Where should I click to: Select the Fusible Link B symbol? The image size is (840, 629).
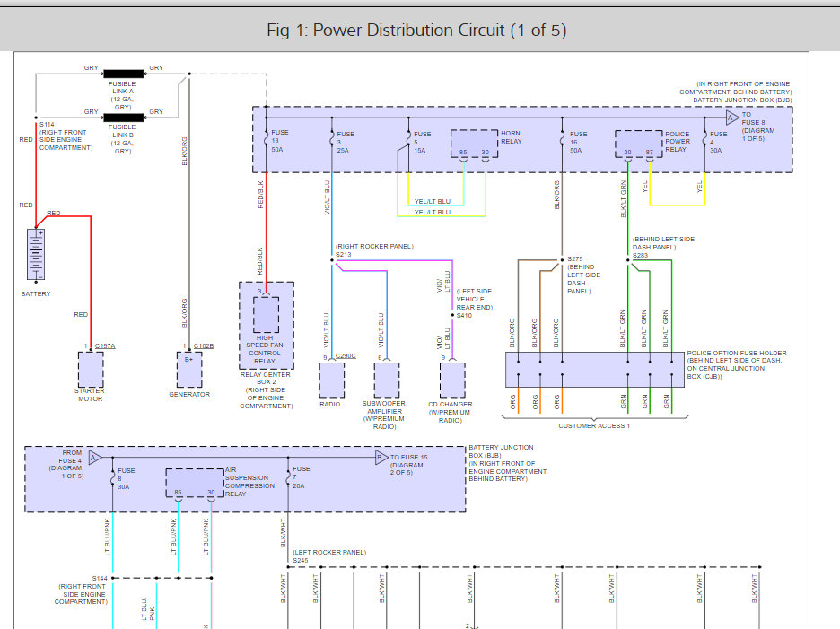click(123, 118)
